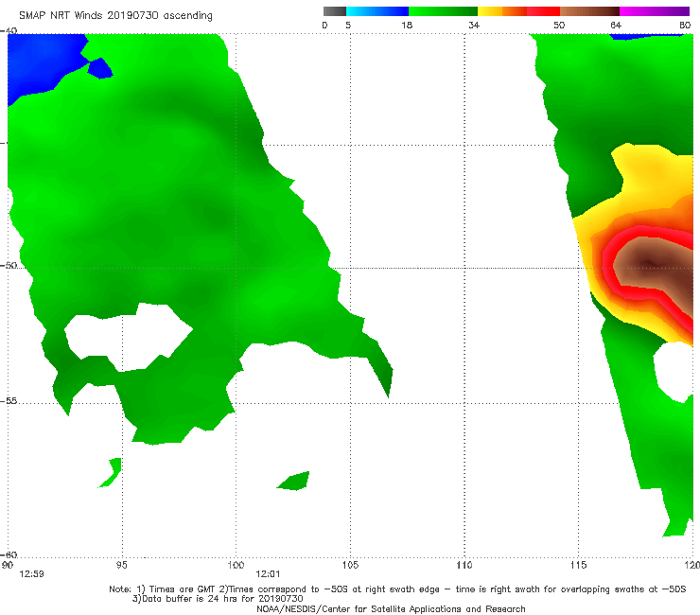Click the longitude axis label "90"
The image size is (700, 615).
point(8,566)
